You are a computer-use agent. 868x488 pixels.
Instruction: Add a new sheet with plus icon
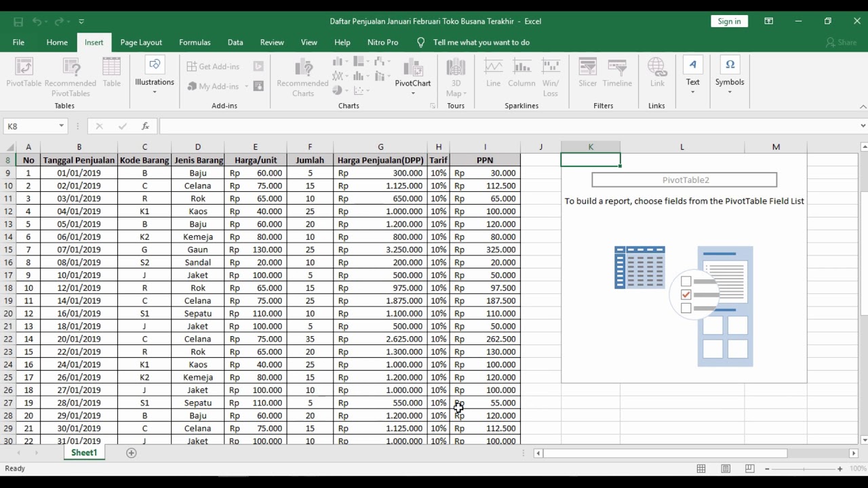coord(132,453)
